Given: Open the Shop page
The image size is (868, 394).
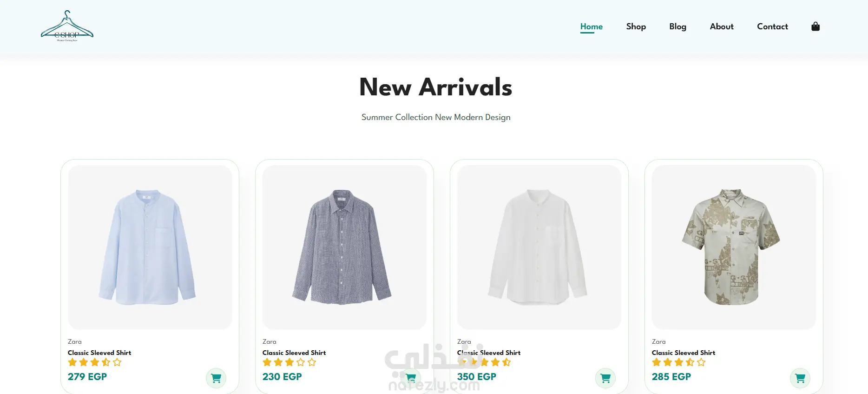Looking at the screenshot, I should [x=636, y=27].
